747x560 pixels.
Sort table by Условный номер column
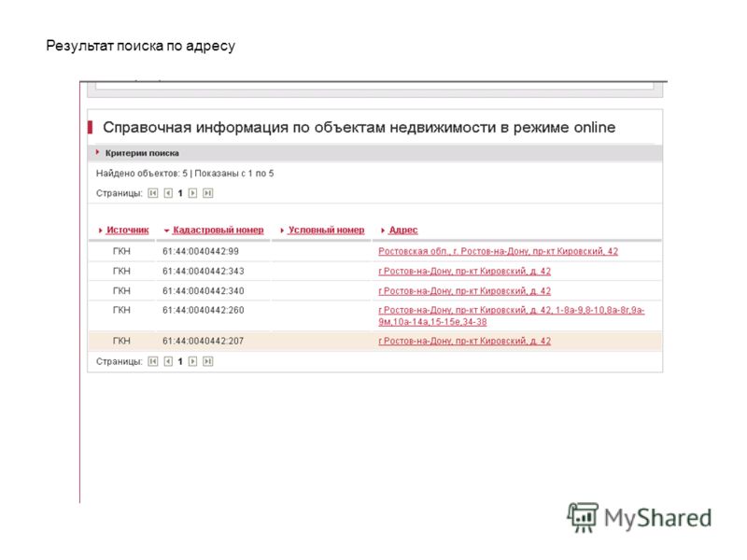(x=326, y=230)
